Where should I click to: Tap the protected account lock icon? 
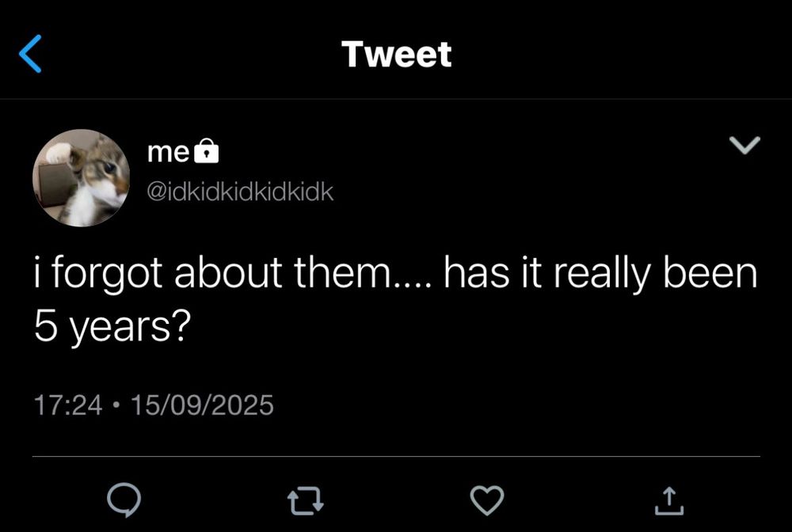[x=206, y=151]
